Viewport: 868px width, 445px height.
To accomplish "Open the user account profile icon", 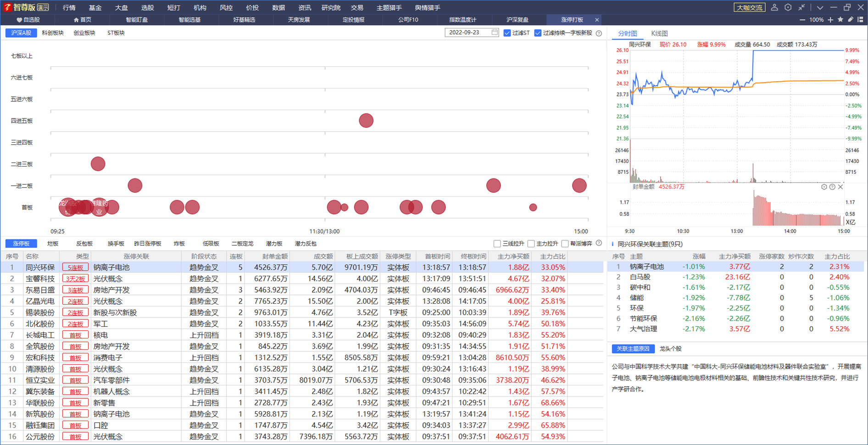I will [x=774, y=7].
